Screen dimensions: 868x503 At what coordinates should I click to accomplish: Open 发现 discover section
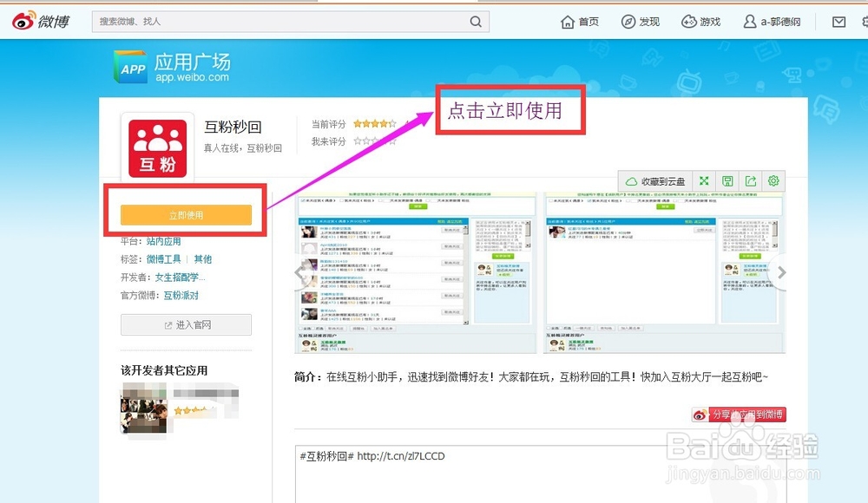pos(641,22)
